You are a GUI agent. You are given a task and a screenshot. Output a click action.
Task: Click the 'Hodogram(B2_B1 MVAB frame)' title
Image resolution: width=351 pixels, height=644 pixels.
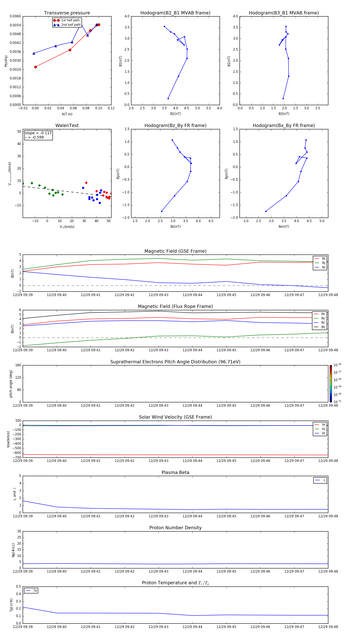[175, 13]
